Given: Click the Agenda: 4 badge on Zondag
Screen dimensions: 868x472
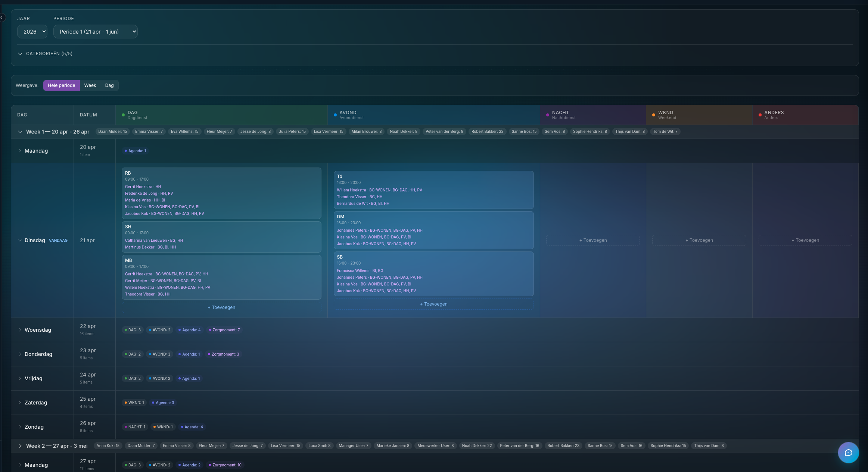Looking at the screenshot, I should 192,427.
